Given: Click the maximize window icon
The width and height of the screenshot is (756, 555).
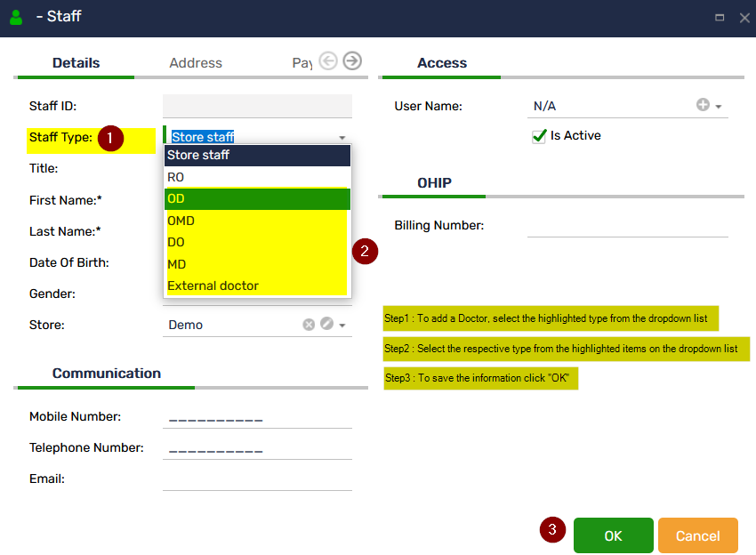Looking at the screenshot, I should point(719,17).
